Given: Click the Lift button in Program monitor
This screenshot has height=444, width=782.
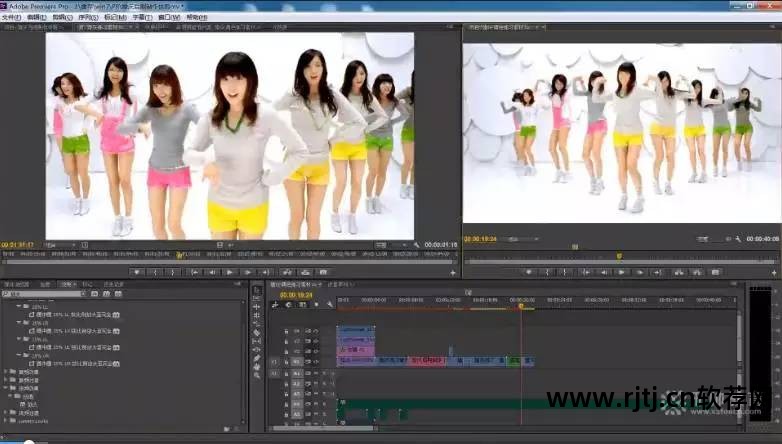Looking at the screenshot, I should click(x=679, y=272).
